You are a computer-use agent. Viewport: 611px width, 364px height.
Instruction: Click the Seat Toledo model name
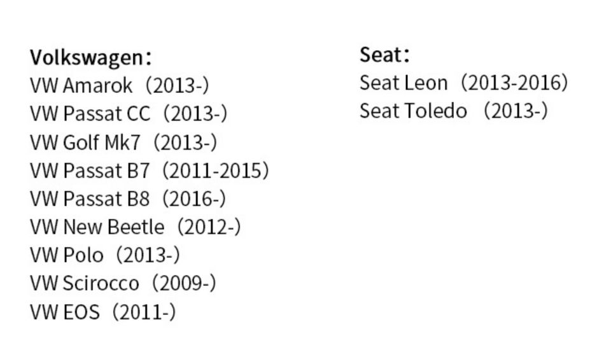412,111
